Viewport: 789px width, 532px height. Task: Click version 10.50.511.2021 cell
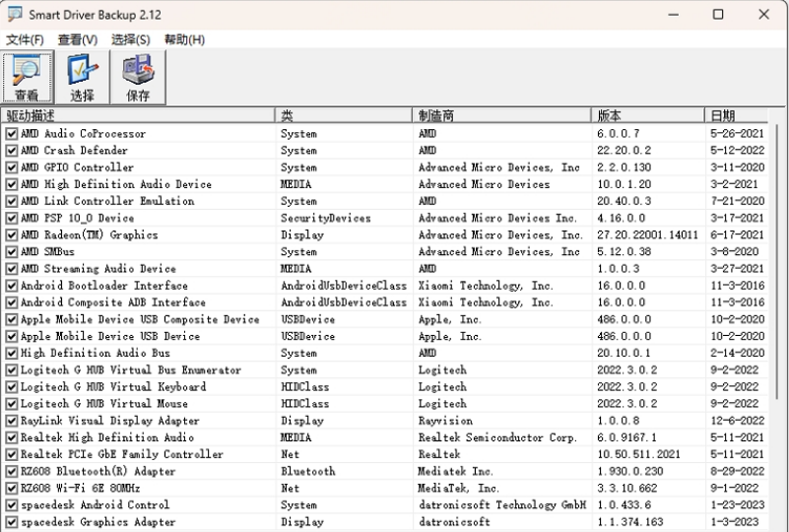[x=638, y=454]
